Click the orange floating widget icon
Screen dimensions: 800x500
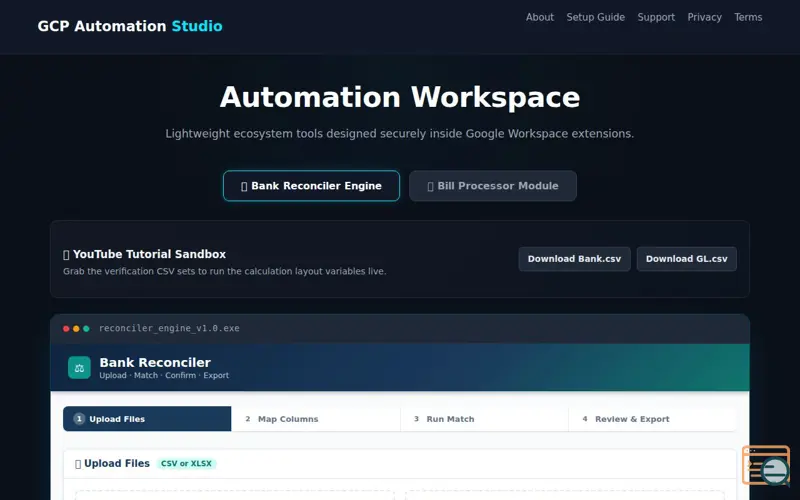[x=766, y=465]
